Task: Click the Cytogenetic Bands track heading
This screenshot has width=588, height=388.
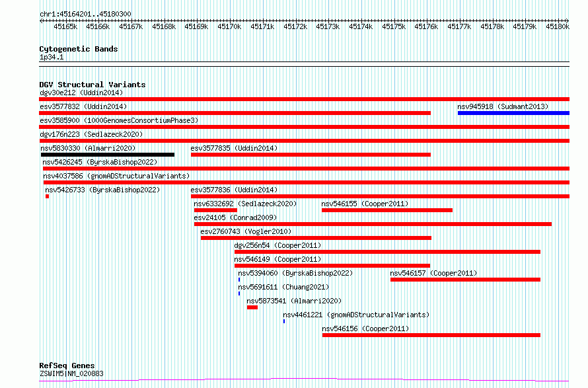Action: [79, 49]
